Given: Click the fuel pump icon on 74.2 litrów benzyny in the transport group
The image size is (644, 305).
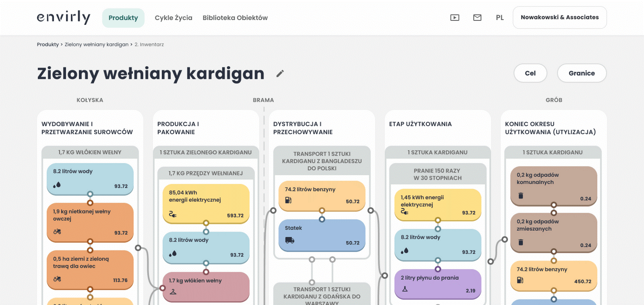Looking at the screenshot, I should (x=288, y=200).
